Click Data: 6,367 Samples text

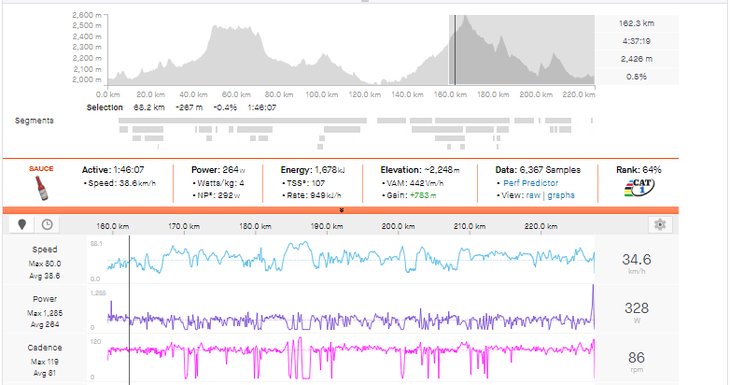[x=539, y=170]
